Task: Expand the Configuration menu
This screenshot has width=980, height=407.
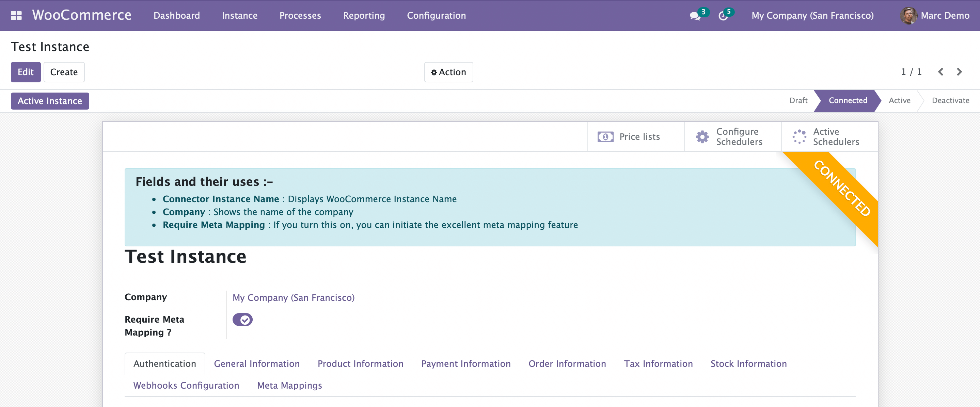Action: coord(436,16)
